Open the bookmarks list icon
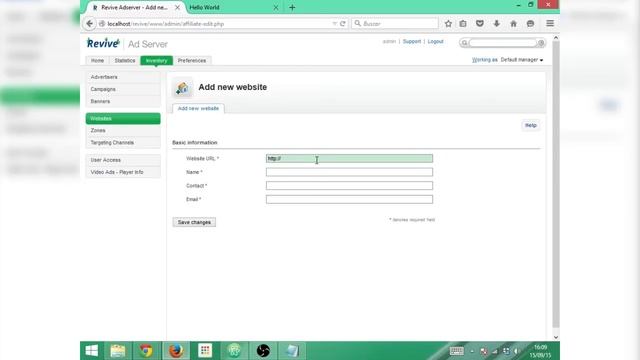Screen dimensions: 640x360 [x=463, y=24]
